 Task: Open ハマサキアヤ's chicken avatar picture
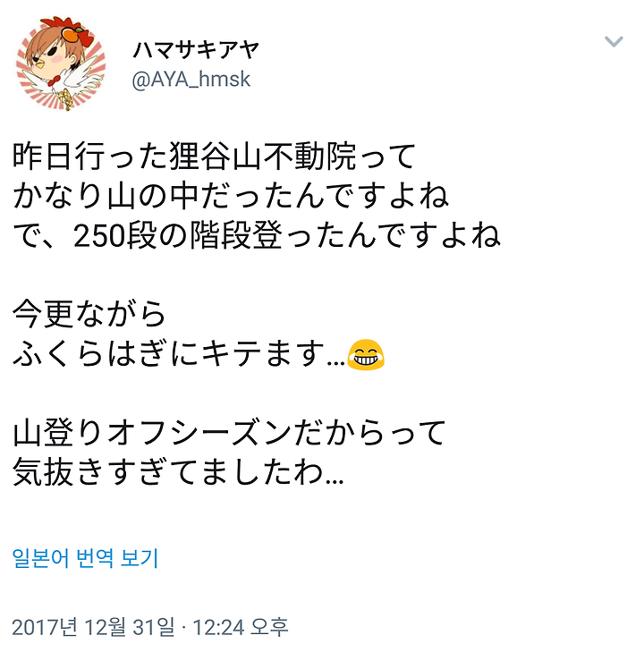coord(61,64)
